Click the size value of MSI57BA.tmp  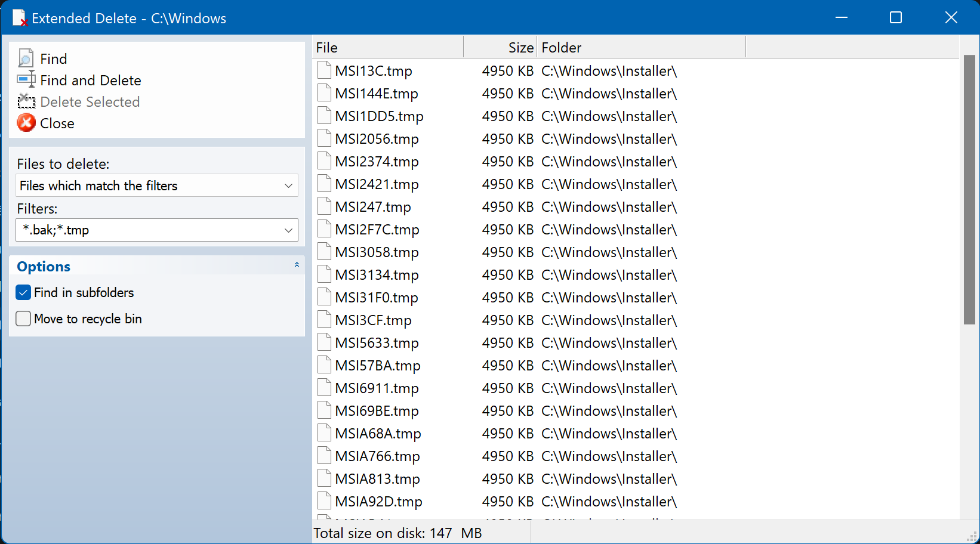508,366
